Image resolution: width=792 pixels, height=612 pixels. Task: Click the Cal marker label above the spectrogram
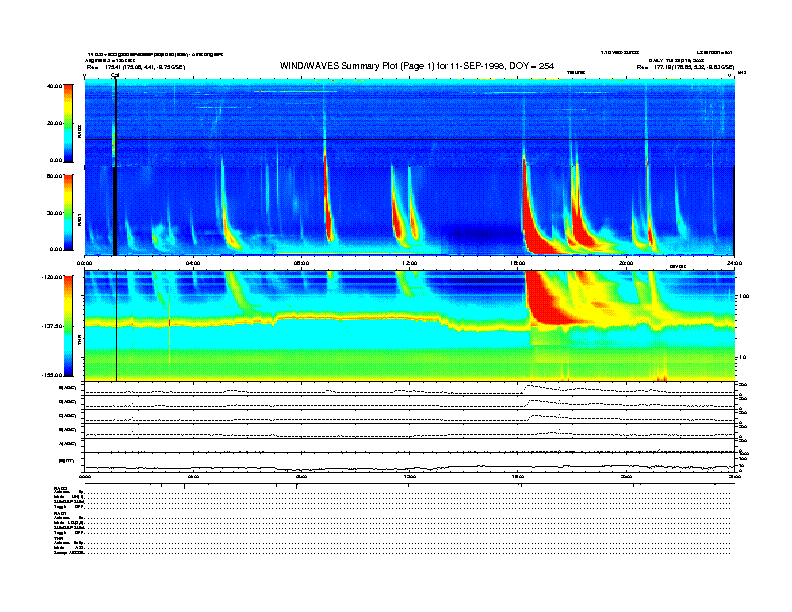115,75
